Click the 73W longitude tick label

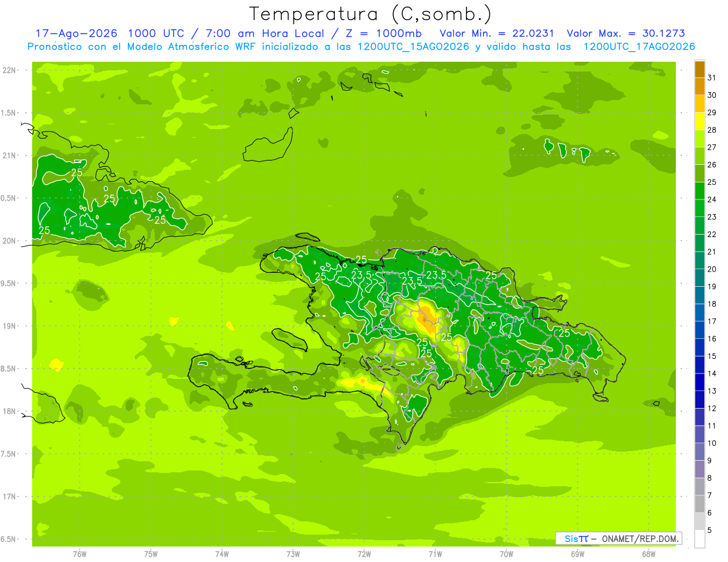point(293,554)
